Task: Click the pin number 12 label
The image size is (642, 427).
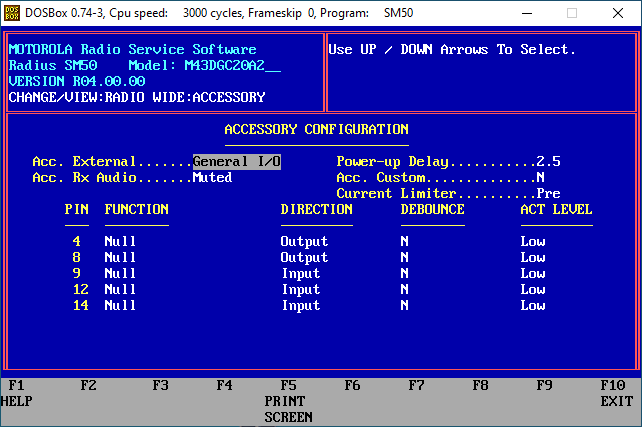Action: click(x=81, y=289)
